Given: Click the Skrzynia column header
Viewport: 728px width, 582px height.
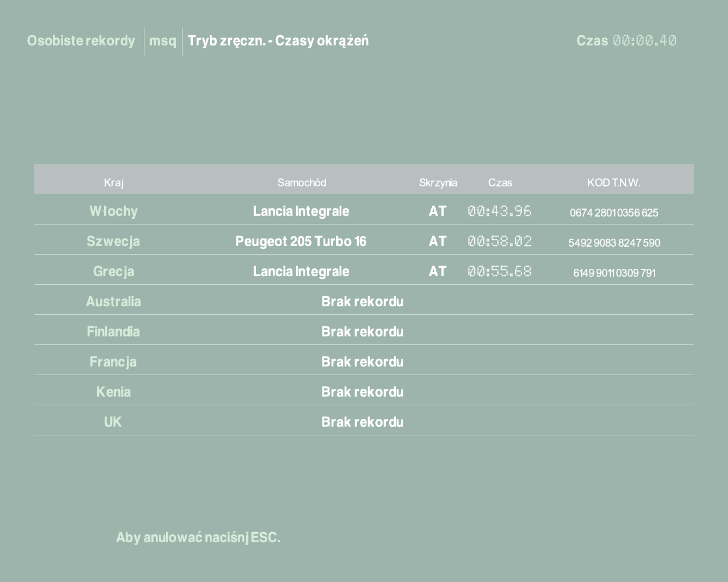Looking at the screenshot, I should [x=437, y=182].
